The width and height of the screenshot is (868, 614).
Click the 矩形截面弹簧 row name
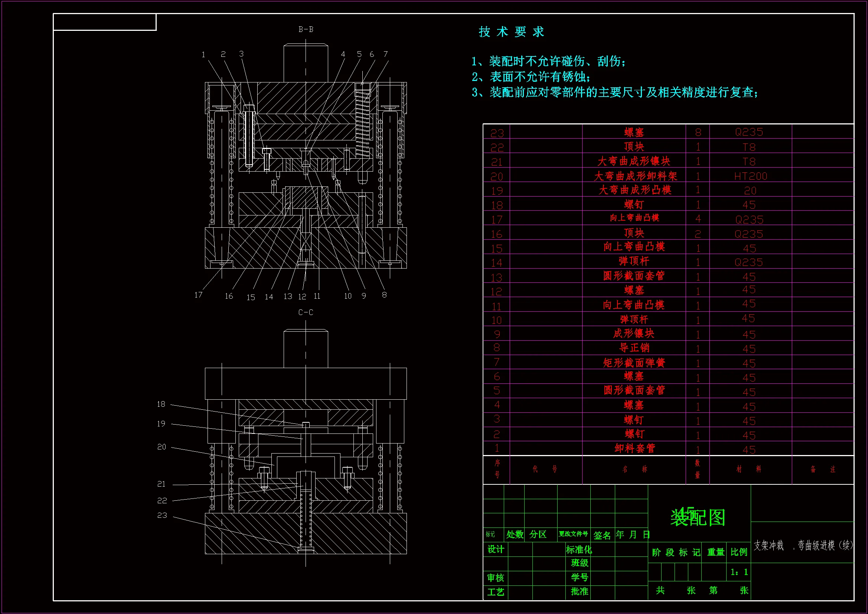[x=634, y=363]
